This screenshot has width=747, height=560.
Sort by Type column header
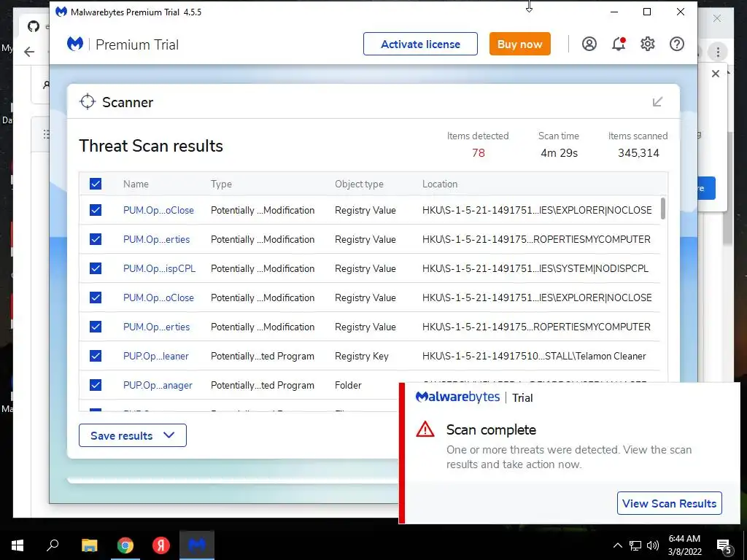click(x=221, y=184)
